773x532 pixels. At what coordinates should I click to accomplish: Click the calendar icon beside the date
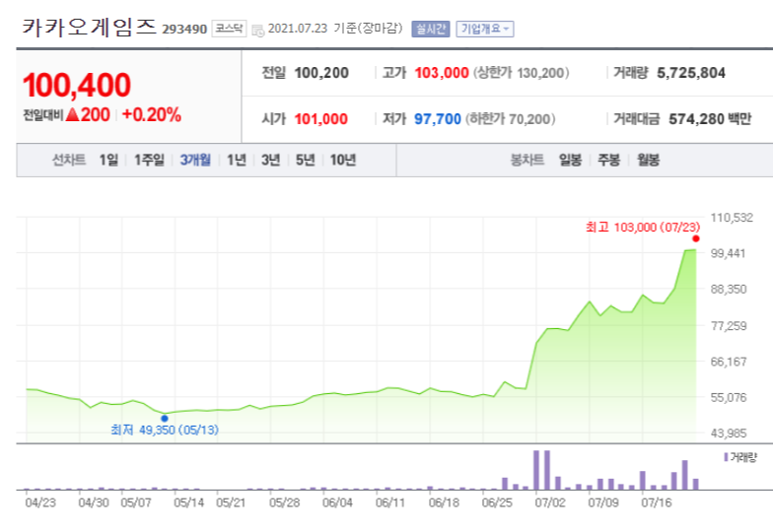[258, 31]
